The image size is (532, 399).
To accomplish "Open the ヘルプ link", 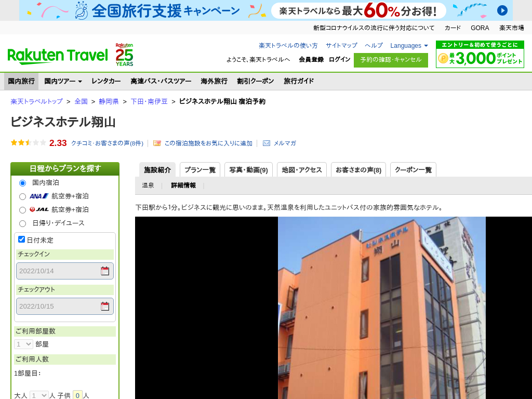I will (374, 46).
